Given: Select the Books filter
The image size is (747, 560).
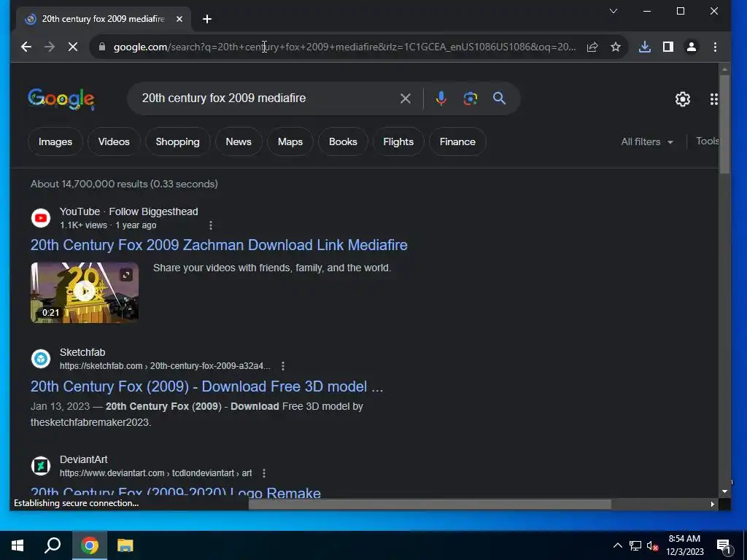Looking at the screenshot, I should 343,142.
